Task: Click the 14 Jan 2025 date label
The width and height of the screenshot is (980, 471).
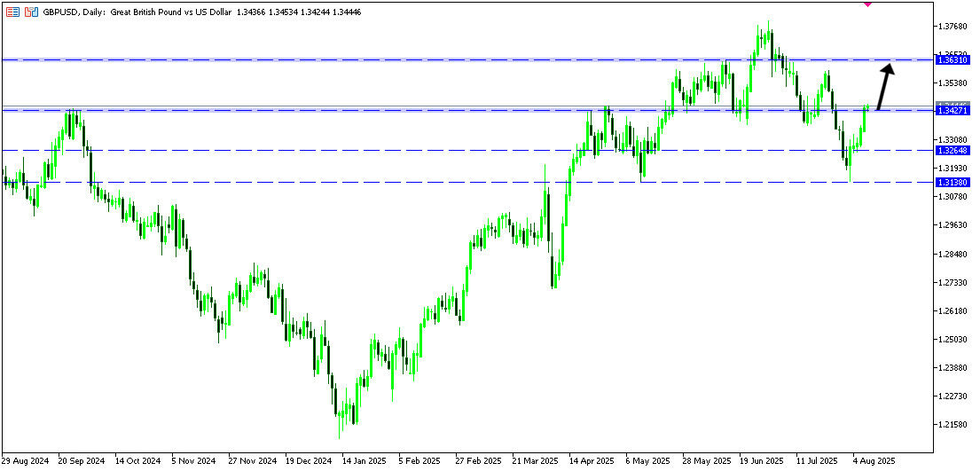Action: click(362, 461)
